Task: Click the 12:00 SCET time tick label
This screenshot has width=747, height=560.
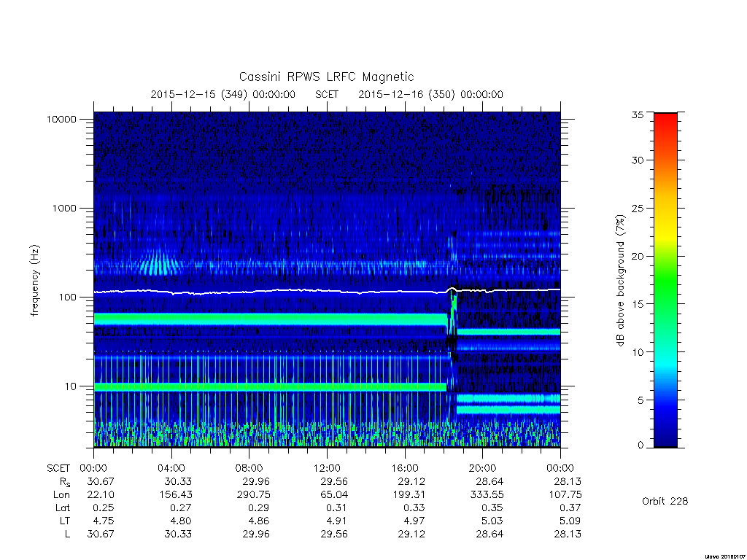Action: [x=327, y=468]
